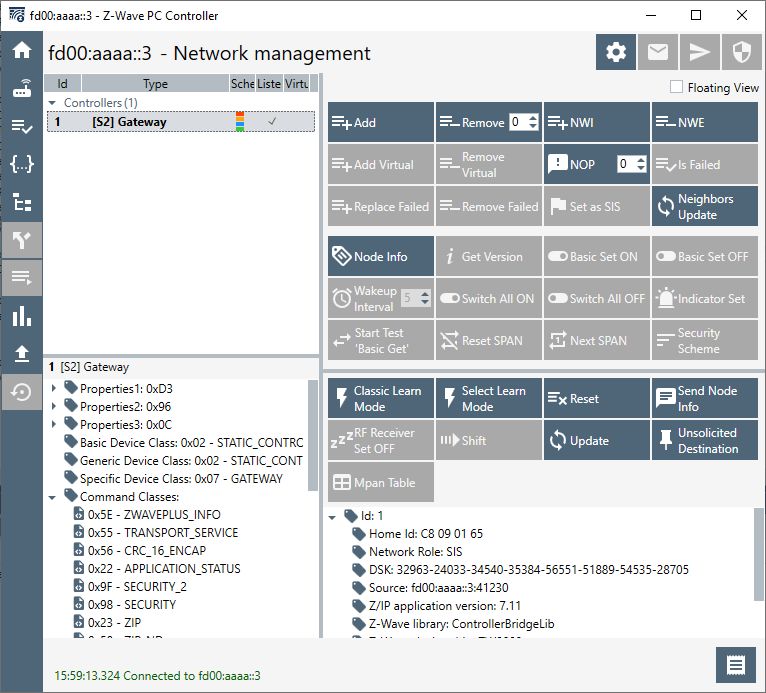Viewport: 766px width, 693px height.
Task: Open the log panel icon at bottom right
Action: tap(736, 665)
